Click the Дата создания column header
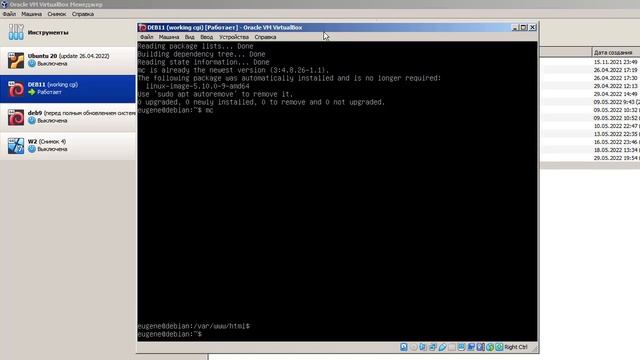This screenshot has width=640, height=360. [x=616, y=52]
